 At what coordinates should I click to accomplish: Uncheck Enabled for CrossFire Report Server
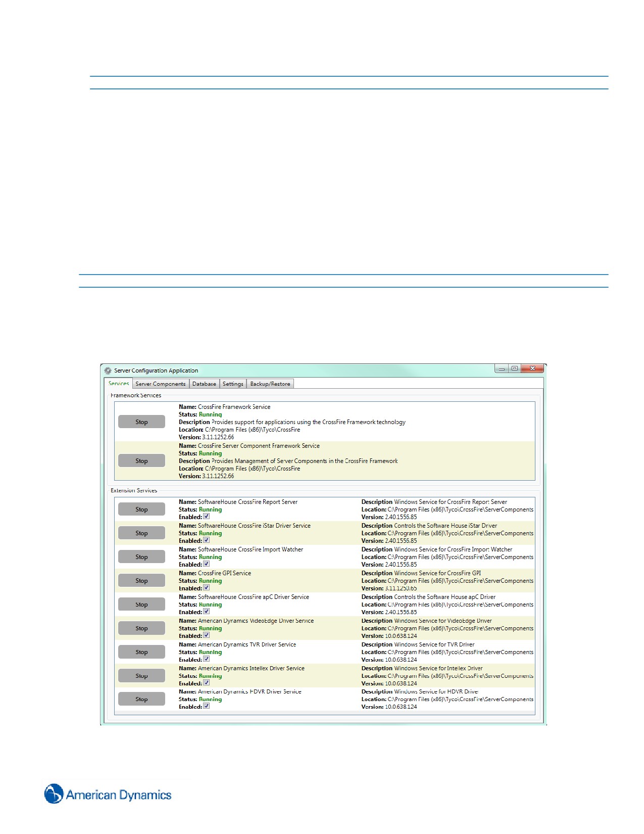coord(207,517)
